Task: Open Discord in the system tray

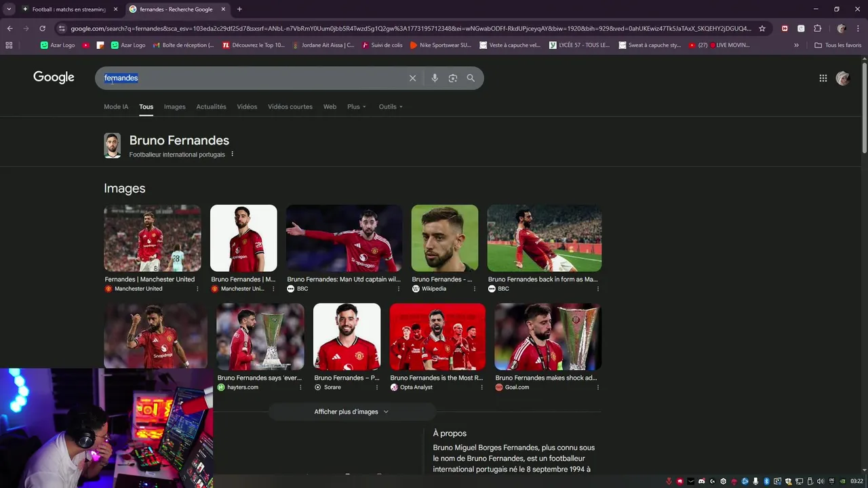Action: [702, 481]
